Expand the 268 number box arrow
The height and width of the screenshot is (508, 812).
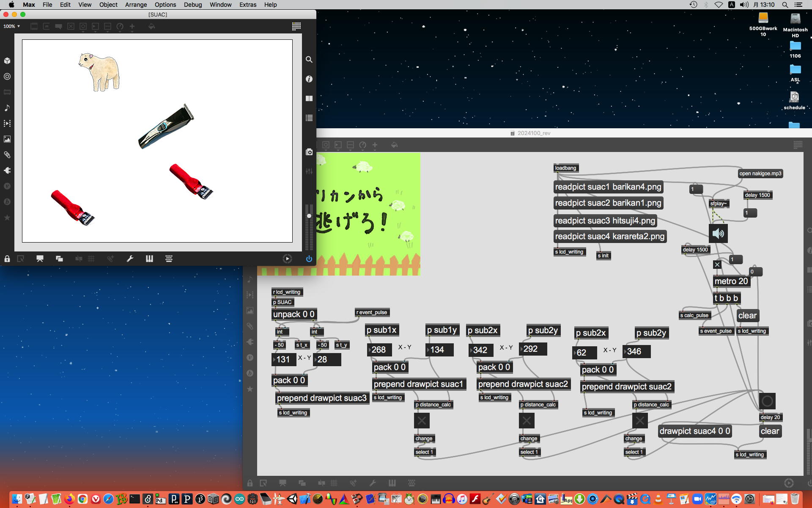pyautogui.click(x=370, y=350)
